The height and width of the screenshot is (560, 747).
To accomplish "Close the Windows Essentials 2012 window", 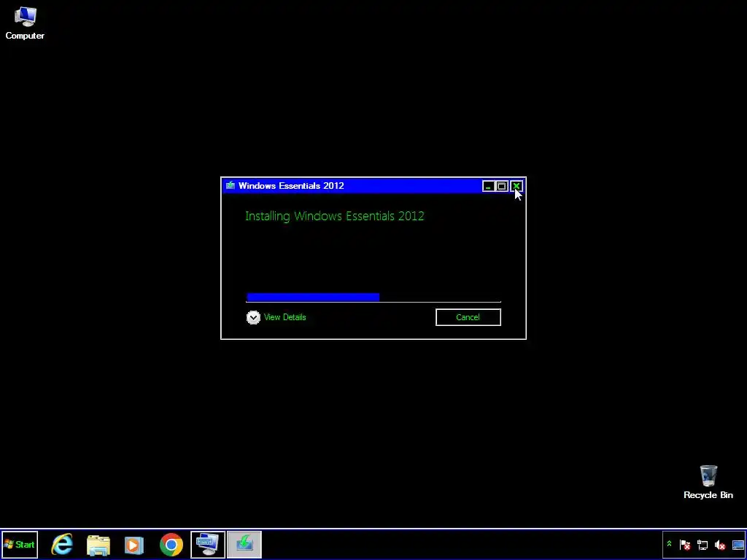I will pyautogui.click(x=516, y=186).
